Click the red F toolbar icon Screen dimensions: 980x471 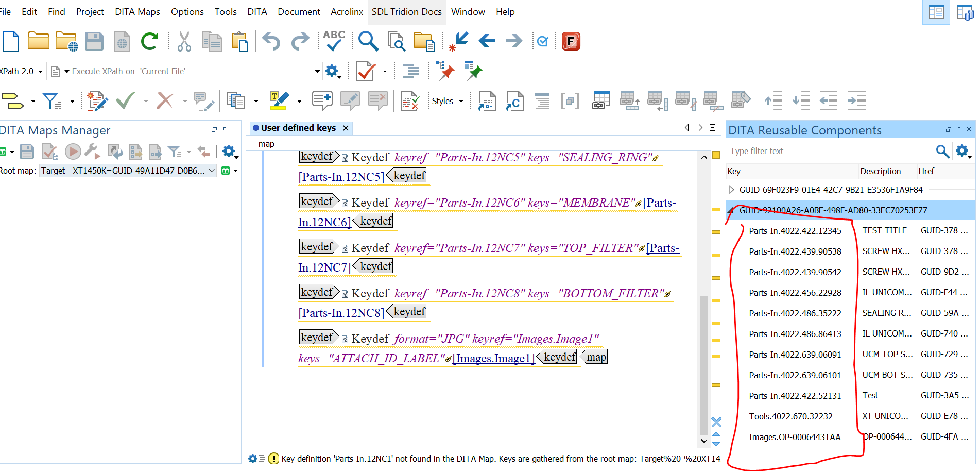pyautogui.click(x=571, y=41)
